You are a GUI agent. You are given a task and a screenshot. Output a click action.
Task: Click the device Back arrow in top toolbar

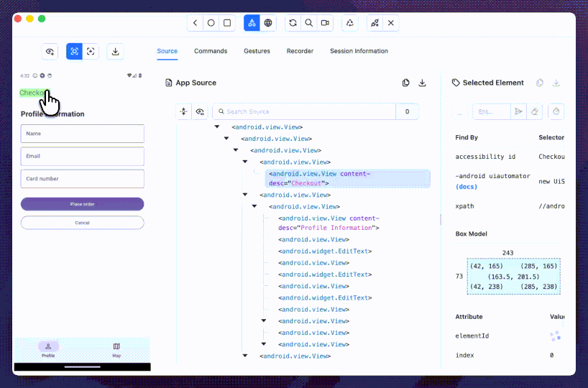point(195,23)
